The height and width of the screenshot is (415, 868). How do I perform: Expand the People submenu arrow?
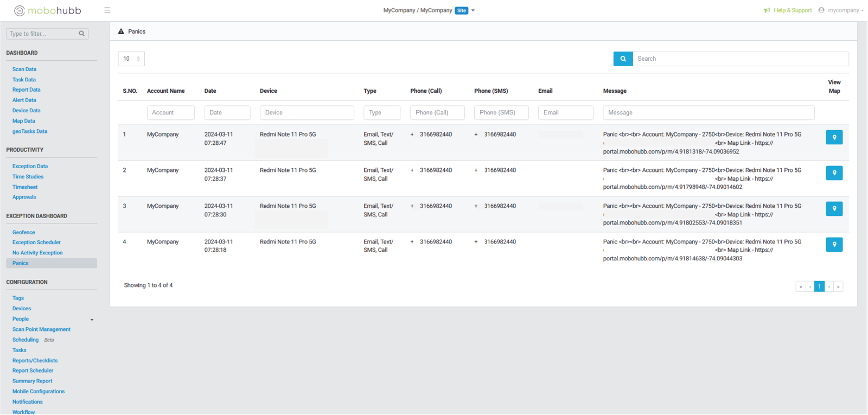pyautogui.click(x=92, y=320)
